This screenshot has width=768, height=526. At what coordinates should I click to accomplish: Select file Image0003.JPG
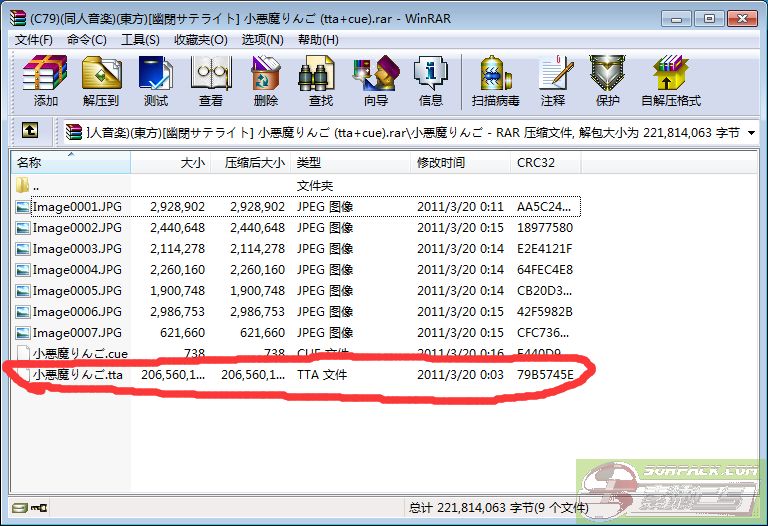pos(77,249)
